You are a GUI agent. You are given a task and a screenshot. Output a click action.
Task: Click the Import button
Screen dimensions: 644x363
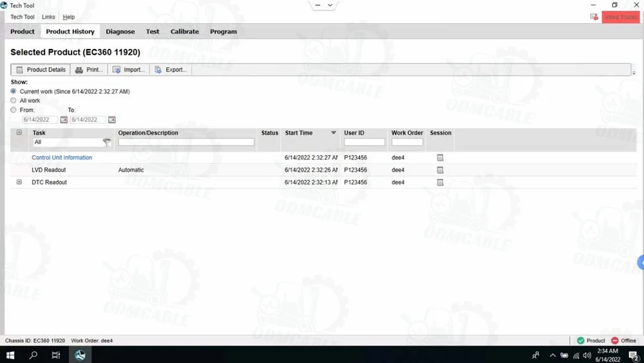coord(129,70)
